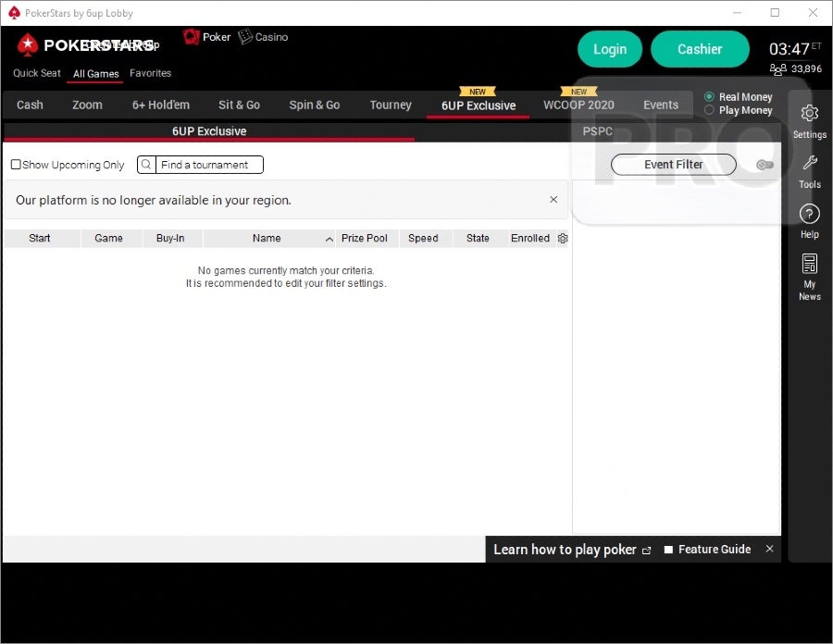833x644 pixels.
Task: Switch to the Sit & Go tab
Action: (239, 105)
